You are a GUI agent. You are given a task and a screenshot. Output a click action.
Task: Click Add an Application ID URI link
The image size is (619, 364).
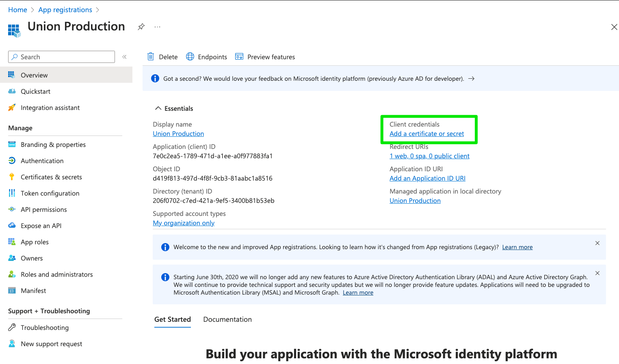tap(427, 179)
